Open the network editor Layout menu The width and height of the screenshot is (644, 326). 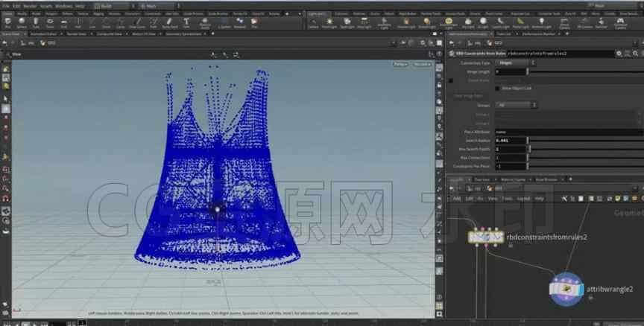point(524,199)
